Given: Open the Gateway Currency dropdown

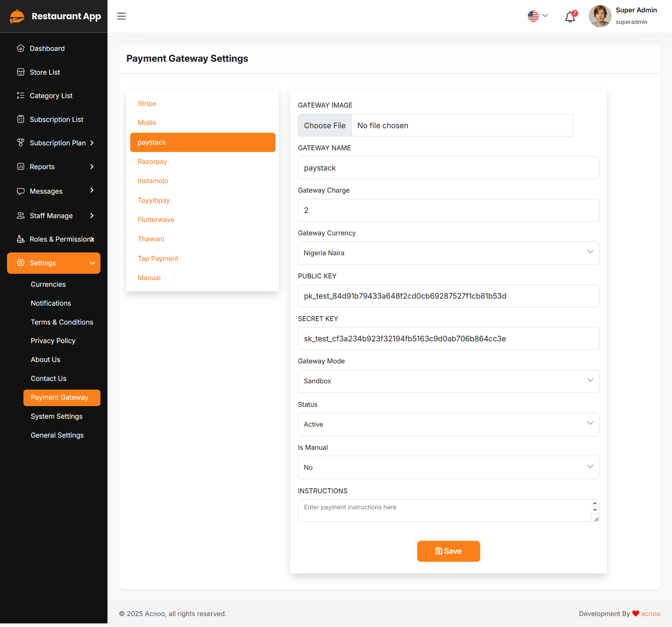Looking at the screenshot, I should (x=448, y=253).
